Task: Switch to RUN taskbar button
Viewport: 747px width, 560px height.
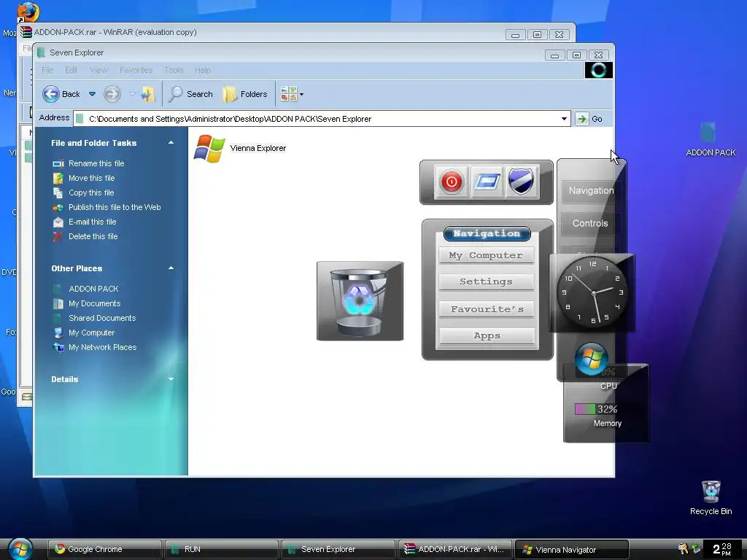Action: 221,549
